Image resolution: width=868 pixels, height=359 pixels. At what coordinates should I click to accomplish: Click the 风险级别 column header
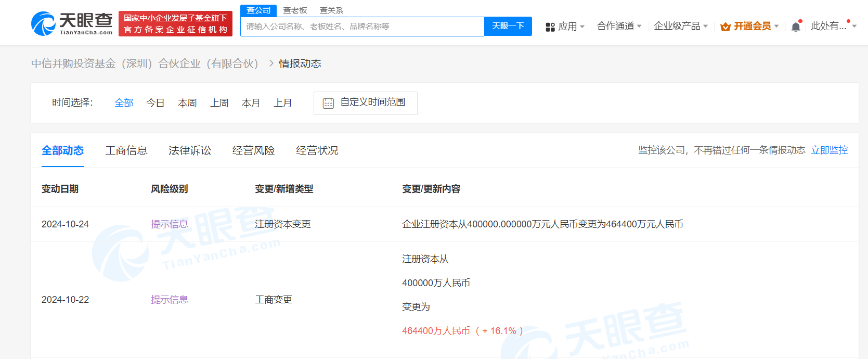click(169, 189)
